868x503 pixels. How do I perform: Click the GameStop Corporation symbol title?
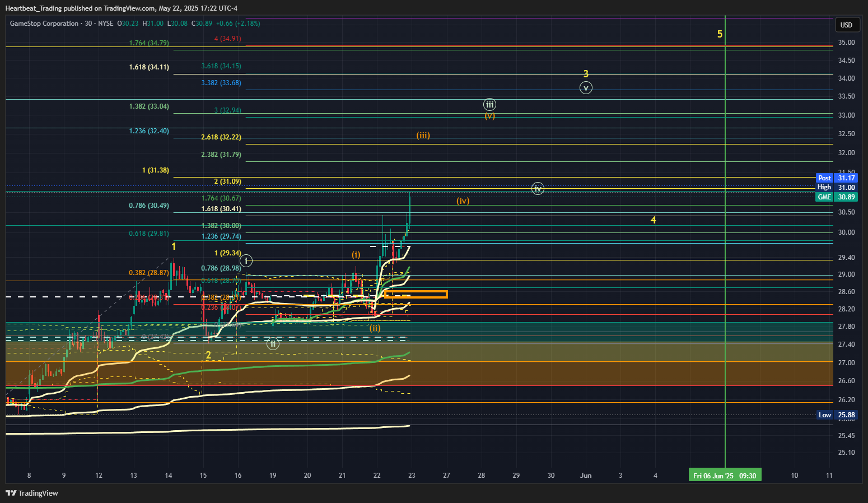tap(44, 24)
